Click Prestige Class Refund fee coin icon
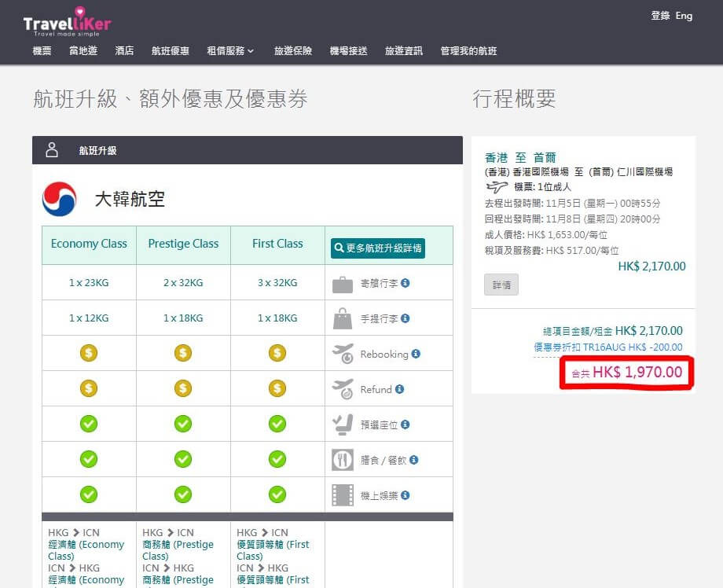The height and width of the screenshot is (588, 723). (183, 388)
